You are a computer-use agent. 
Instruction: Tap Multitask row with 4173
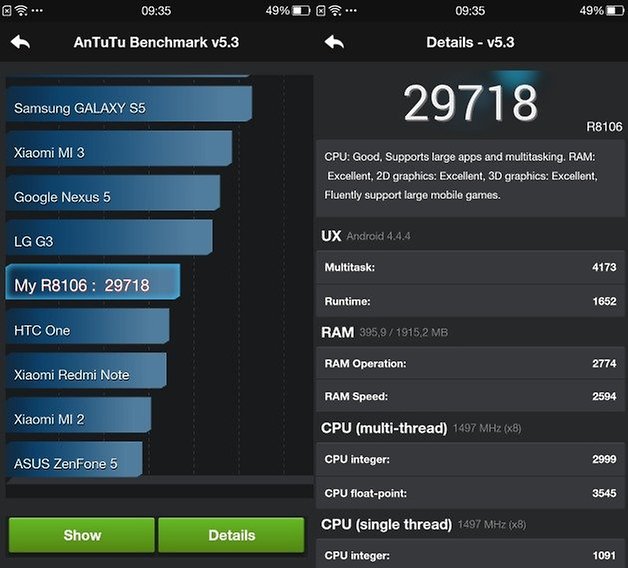point(470,267)
